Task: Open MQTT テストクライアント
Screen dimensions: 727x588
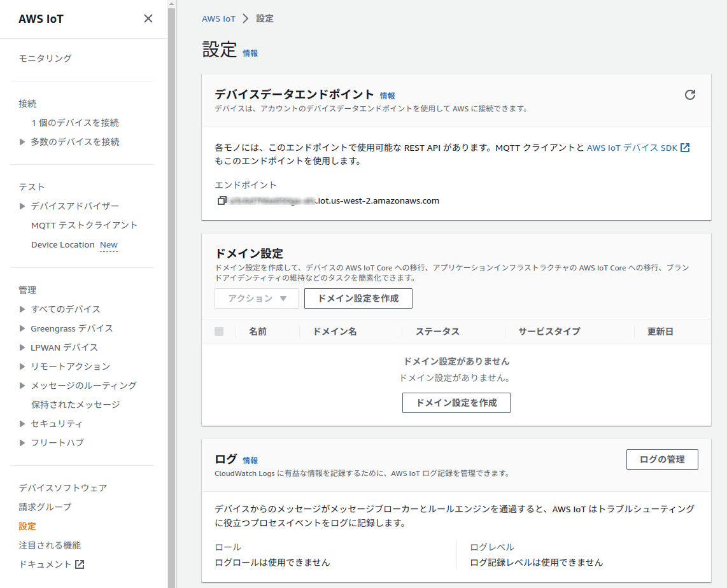Action: tap(85, 225)
